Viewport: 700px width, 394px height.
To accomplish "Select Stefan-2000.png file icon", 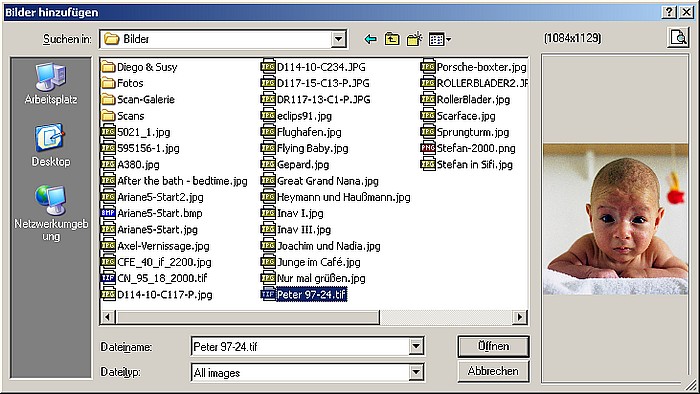I will [x=428, y=148].
